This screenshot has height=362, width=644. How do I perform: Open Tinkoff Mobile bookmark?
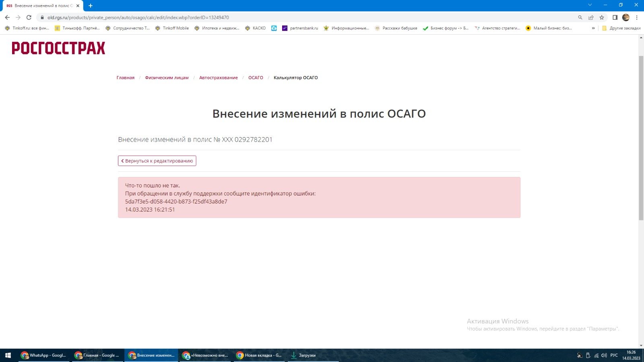[172, 28]
